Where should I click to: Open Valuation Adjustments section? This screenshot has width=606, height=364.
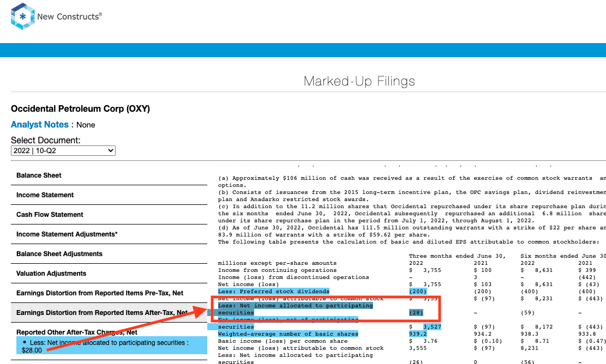[51, 274]
